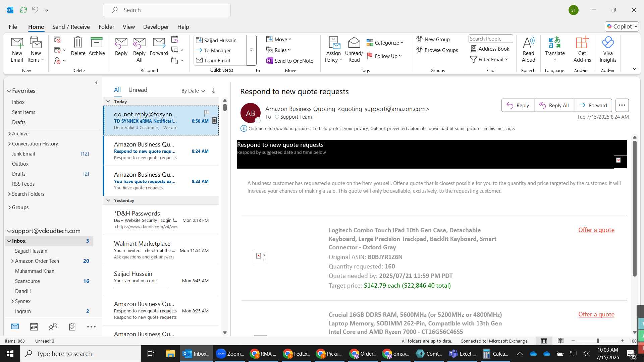This screenshot has width=644, height=362.
Task: Open the Move dropdown
Action: [279, 39]
